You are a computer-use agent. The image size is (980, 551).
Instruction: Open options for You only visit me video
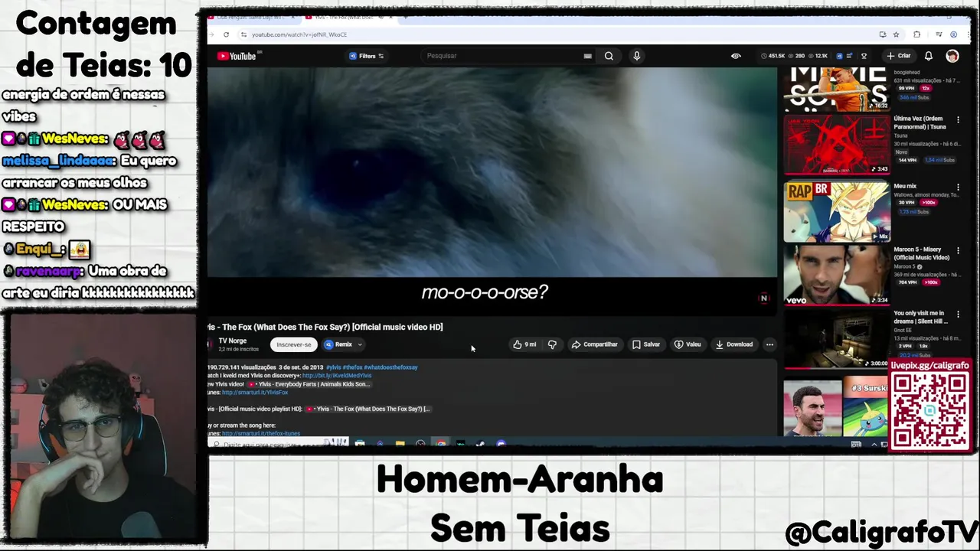pos(958,314)
